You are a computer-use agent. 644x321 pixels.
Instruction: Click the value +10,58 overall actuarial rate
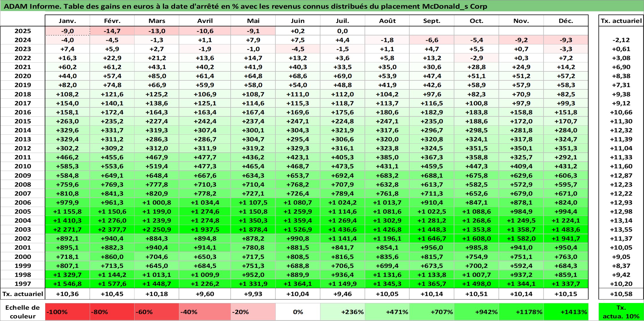coord(621,294)
